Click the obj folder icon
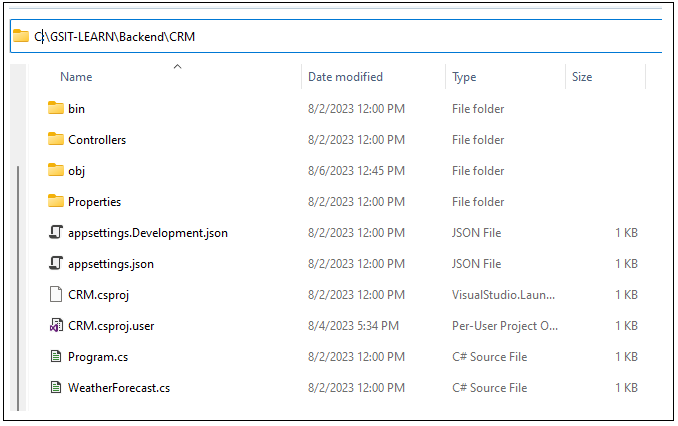This screenshot has width=678, height=426. tap(55, 170)
